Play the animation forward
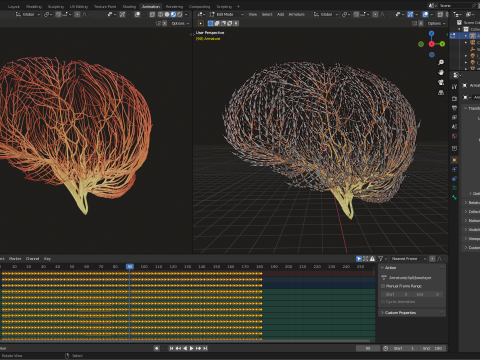Viewport: 480px width, 360px height. (x=192, y=348)
